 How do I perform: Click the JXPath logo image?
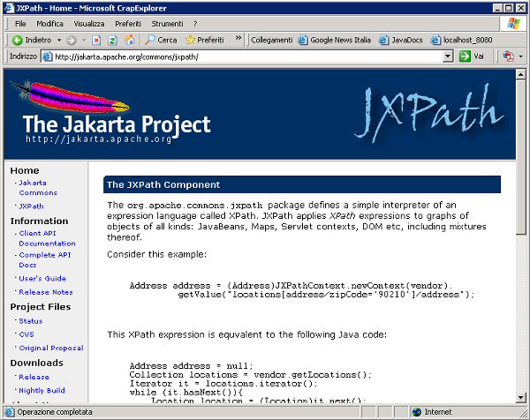(428, 113)
